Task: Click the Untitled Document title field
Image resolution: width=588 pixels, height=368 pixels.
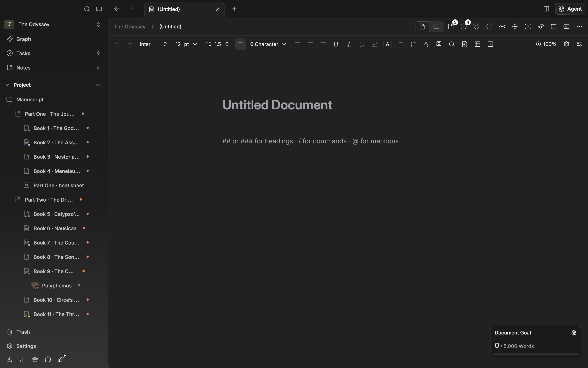Action: point(277,105)
